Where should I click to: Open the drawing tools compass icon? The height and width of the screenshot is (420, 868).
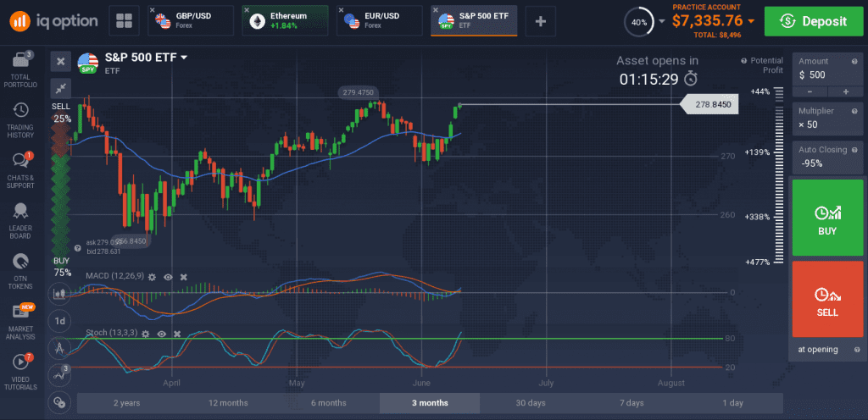coord(59,348)
